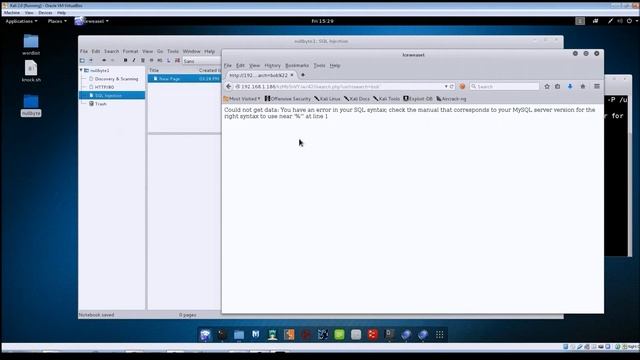
Task: Open the Most Visited bookmarks dropdown
Action: [242, 99]
